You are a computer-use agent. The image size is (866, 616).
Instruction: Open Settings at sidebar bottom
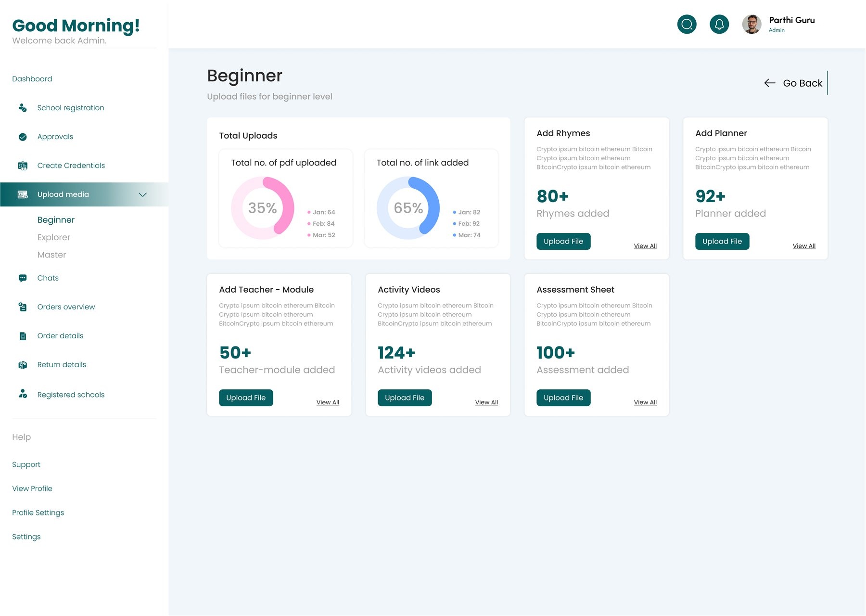pos(26,537)
